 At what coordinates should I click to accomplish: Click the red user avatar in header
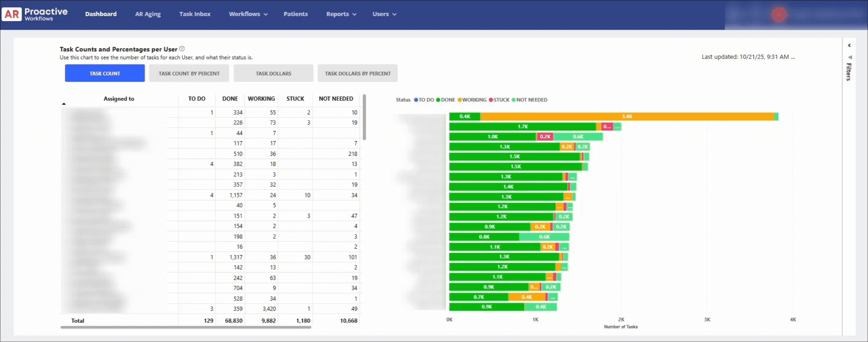tap(779, 15)
